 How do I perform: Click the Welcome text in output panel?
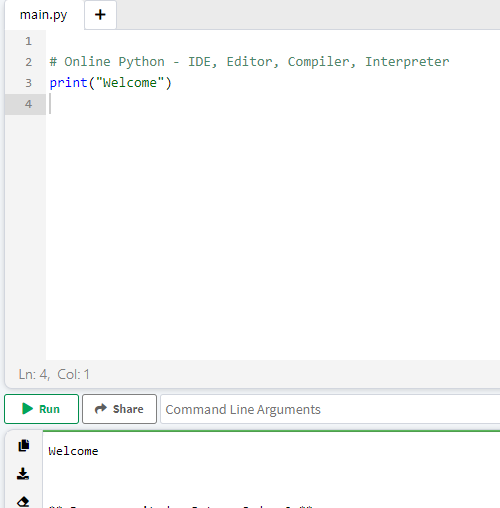tap(73, 451)
